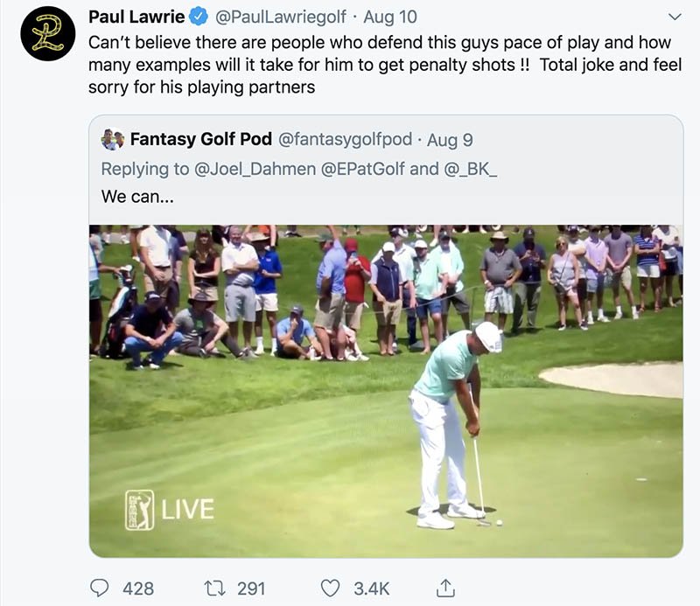Image resolution: width=700 pixels, height=606 pixels.
Task: Click the share upload icon
Action: [x=444, y=588]
